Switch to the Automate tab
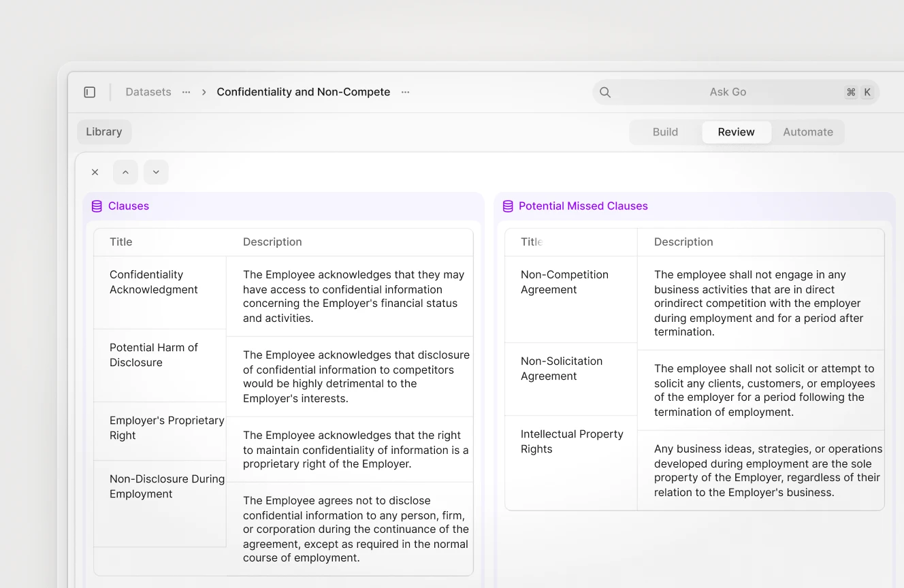This screenshot has height=588, width=904. point(808,132)
